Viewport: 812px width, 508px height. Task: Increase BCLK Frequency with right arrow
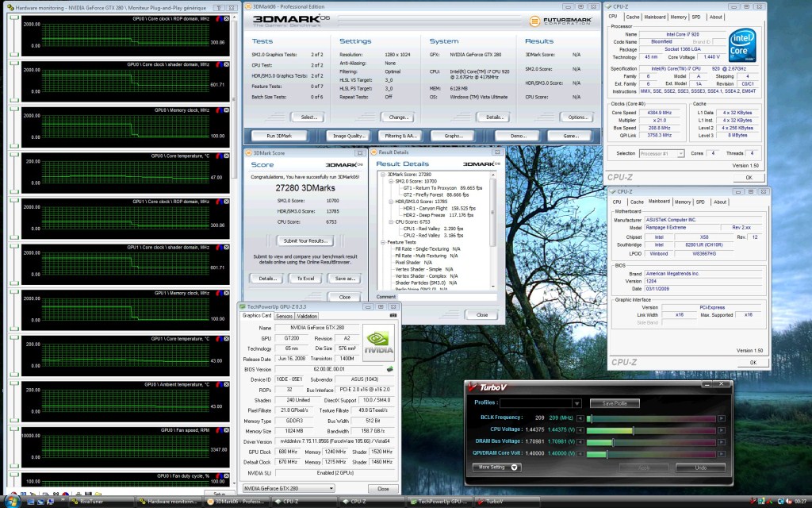pos(721,418)
